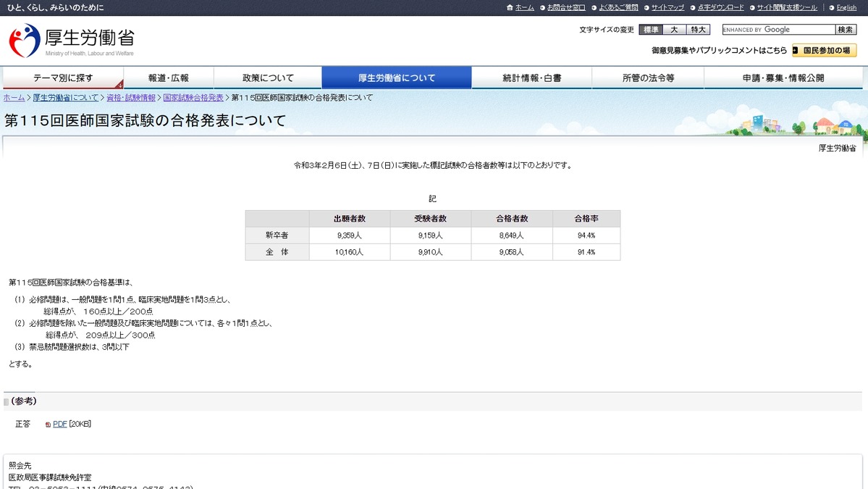Screen dimensions: 868x489
Task: Select the 合格者数 column header
Action: pos(512,219)
